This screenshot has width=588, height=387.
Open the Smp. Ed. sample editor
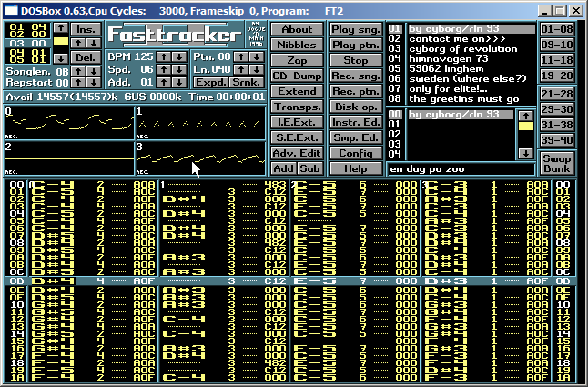coord(356,137)
